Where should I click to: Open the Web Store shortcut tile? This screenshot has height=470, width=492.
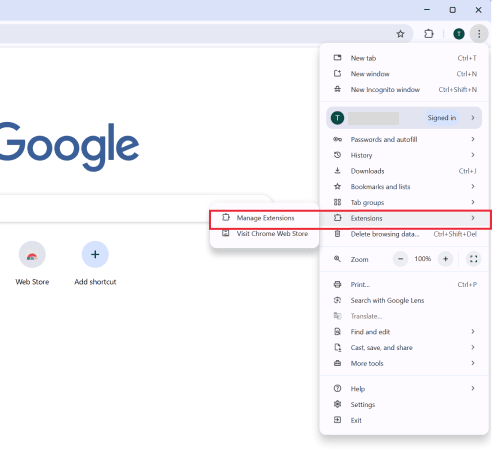tap(32, 263)
